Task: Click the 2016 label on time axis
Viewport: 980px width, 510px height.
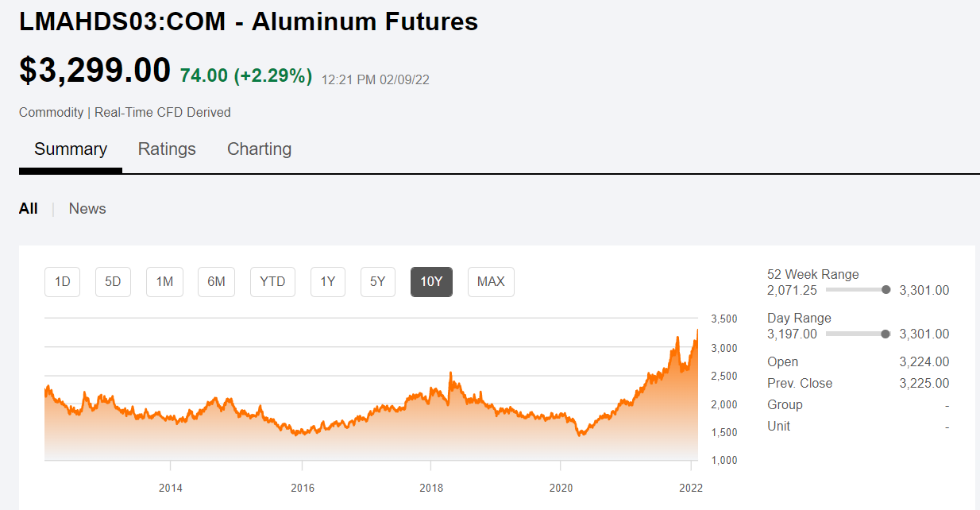Action: click(x=302, y=488)
